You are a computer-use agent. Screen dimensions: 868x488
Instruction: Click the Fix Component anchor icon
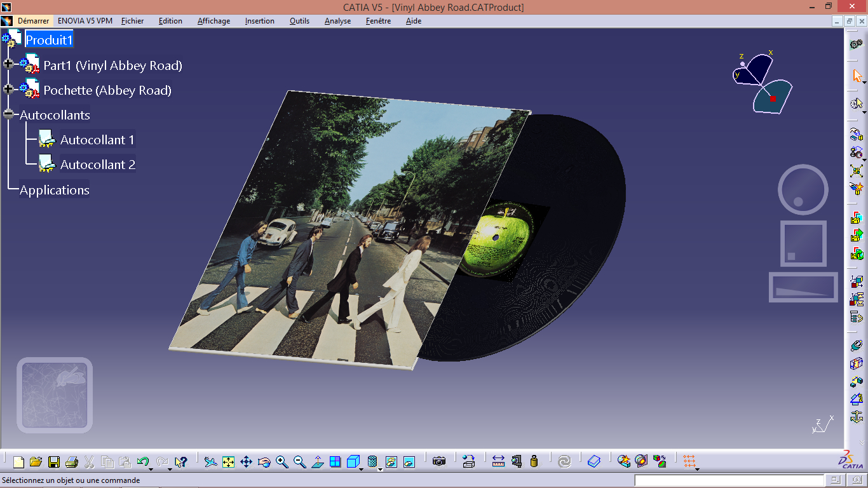pos(857,417)
